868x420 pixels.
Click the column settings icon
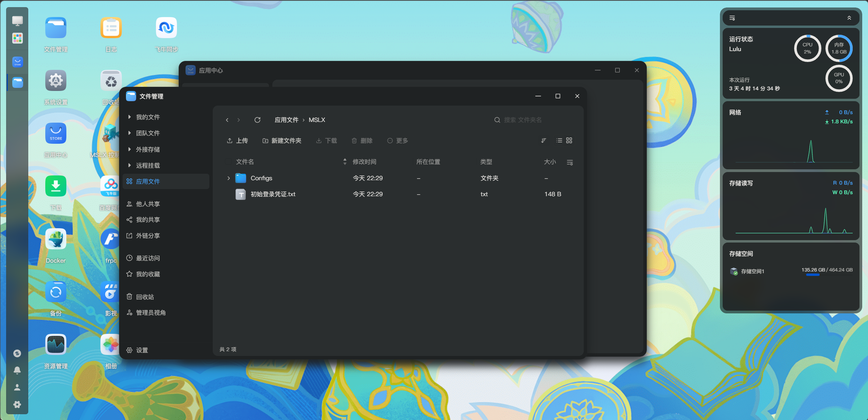(570, 162)
